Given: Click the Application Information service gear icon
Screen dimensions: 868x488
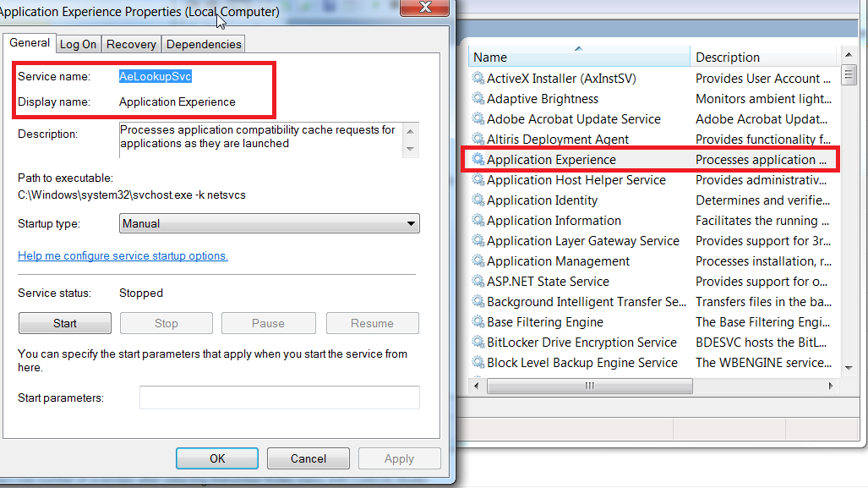Looking at the screenshot, I should pyautogui.click(x=478, y=221).
